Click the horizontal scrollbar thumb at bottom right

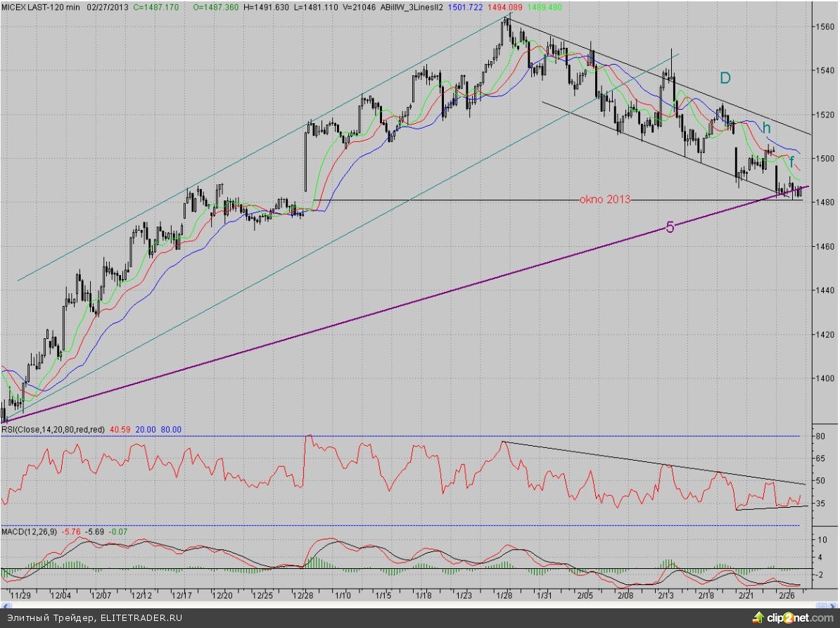(x=819, y=605)
